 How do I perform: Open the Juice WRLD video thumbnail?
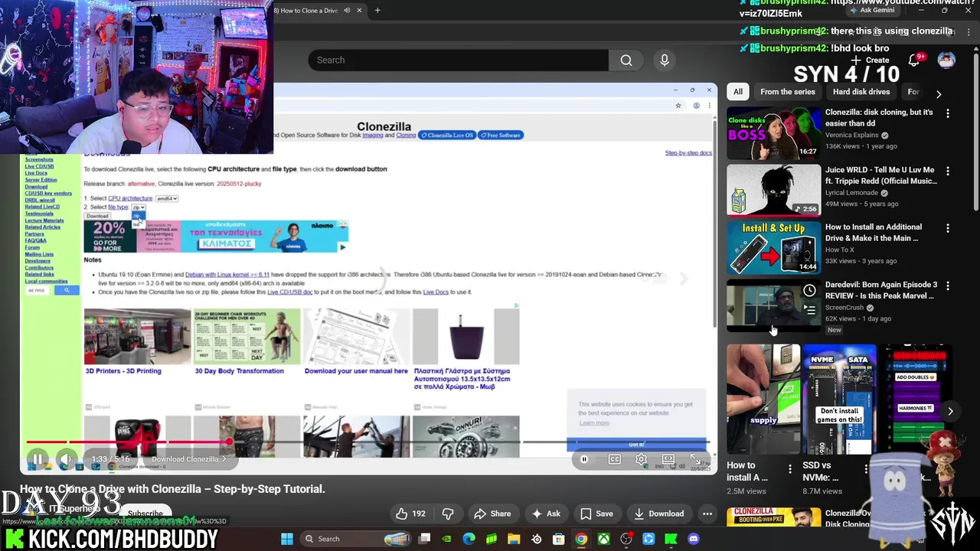(773, 191)
